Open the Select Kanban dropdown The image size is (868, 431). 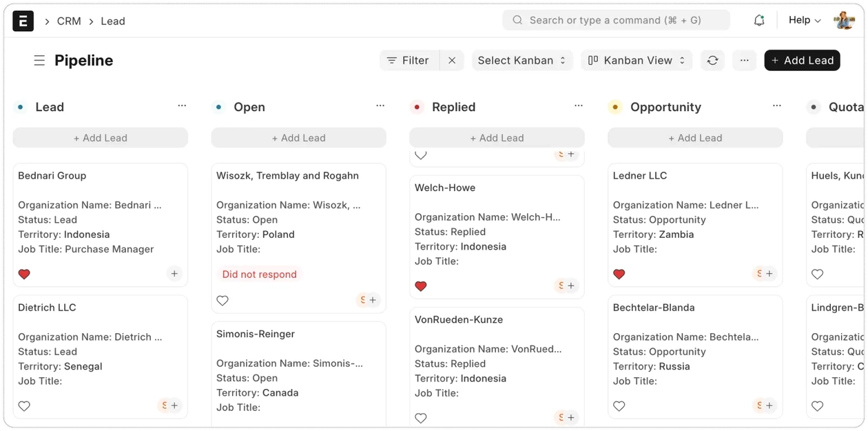(x=521, y=61)
